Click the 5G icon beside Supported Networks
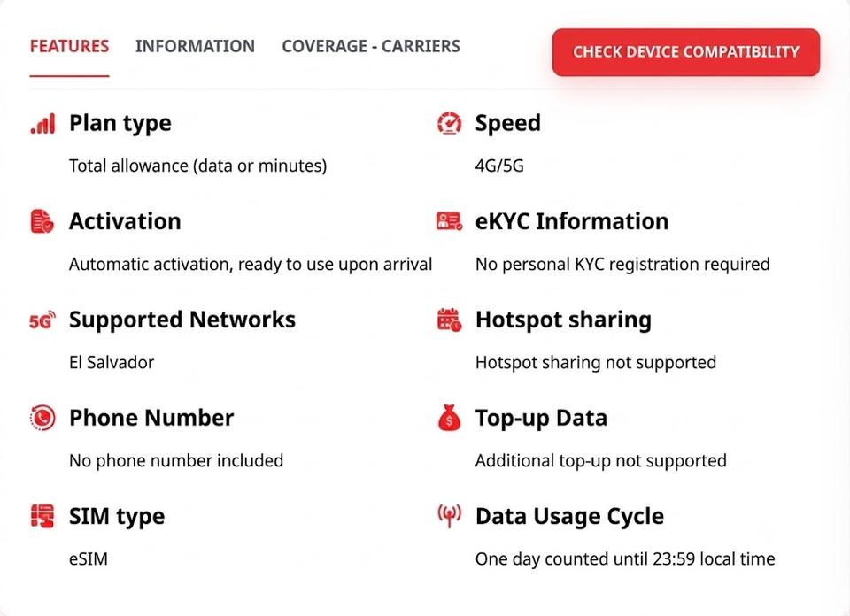850x616 pixels. click(x=42, y=320)
